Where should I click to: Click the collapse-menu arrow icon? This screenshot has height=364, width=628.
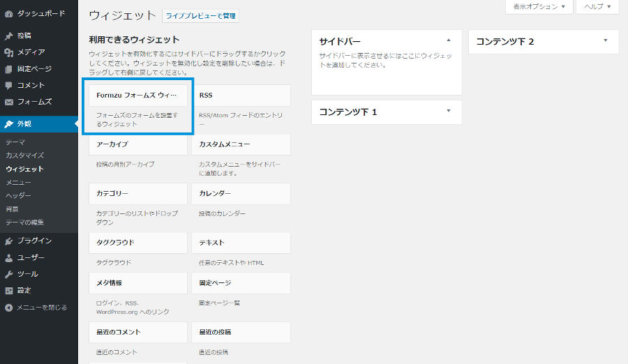(9, 308)
